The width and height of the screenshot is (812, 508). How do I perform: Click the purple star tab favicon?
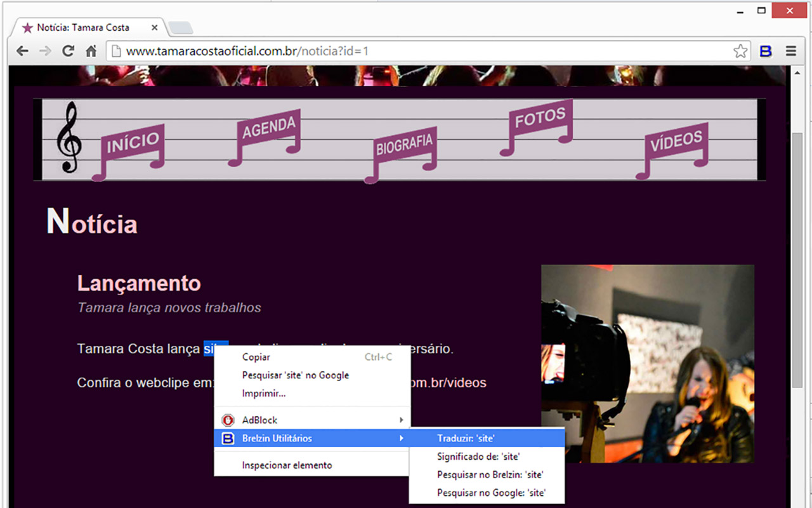[27, 27]
